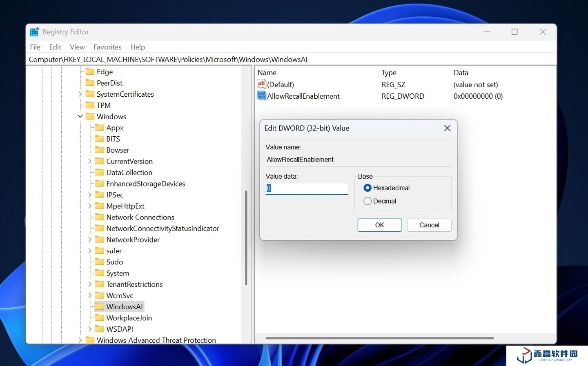
Task: Expand the SystemCertificates key
Action: [x=80, y=94]
